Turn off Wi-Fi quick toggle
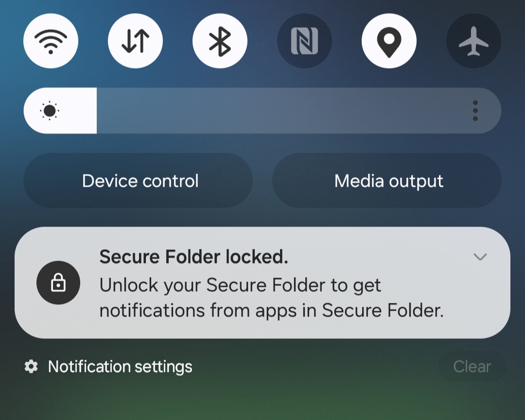Screen dimensions: 525x420 (51, 41)
